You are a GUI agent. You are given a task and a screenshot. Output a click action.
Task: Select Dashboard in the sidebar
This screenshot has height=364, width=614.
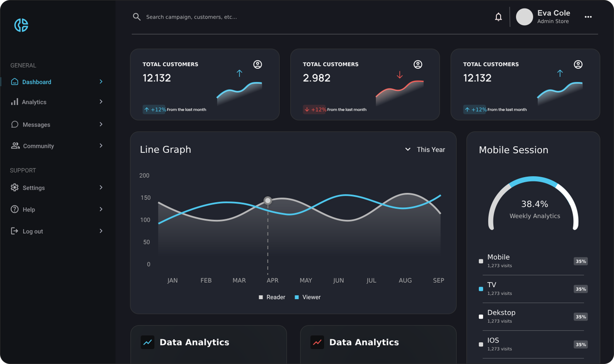tap(37, 82)
